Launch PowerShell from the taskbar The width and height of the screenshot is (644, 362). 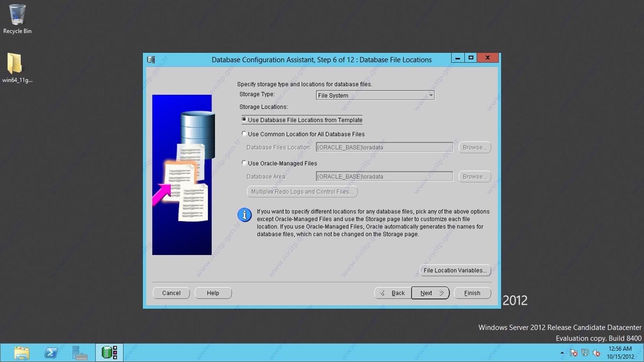point(51,353)
